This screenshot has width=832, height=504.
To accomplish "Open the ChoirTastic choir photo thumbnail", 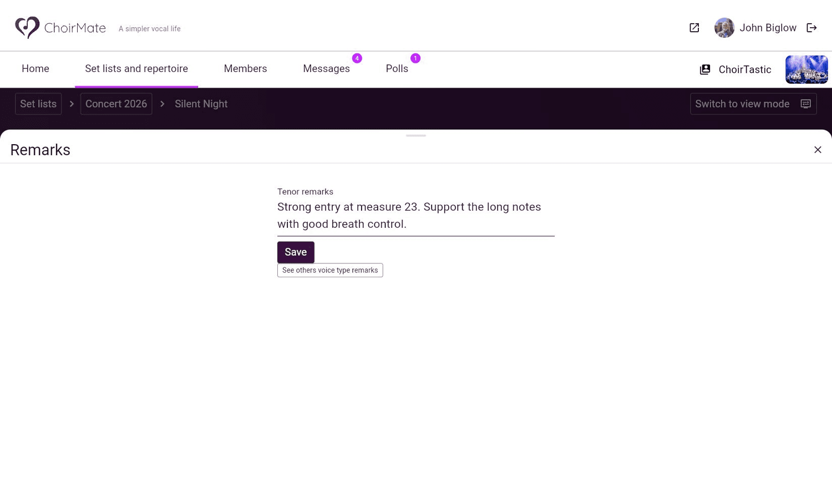I will 806,69.
